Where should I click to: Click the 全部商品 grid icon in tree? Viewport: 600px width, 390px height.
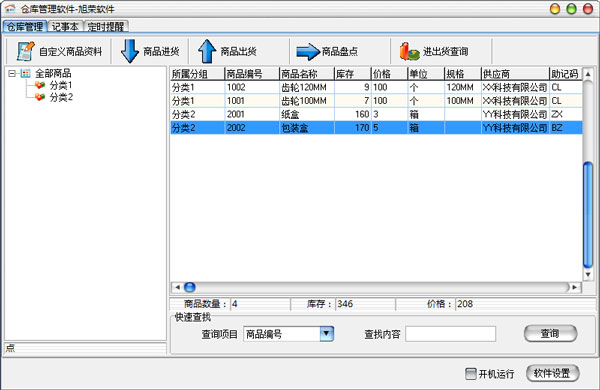pyautogui.click(x=26, y=73)
